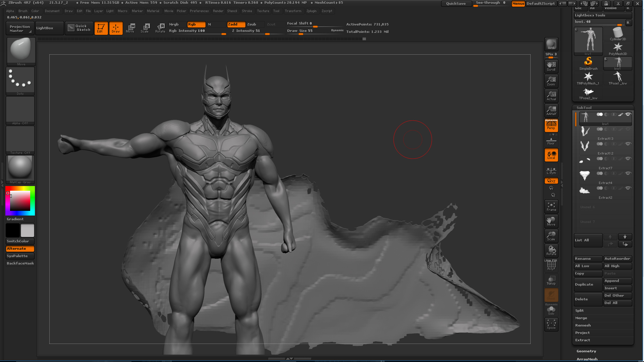The width and height of the screenshot is (644, 362).
Task: Open the Alpha menu
Action: click(10, 11)
